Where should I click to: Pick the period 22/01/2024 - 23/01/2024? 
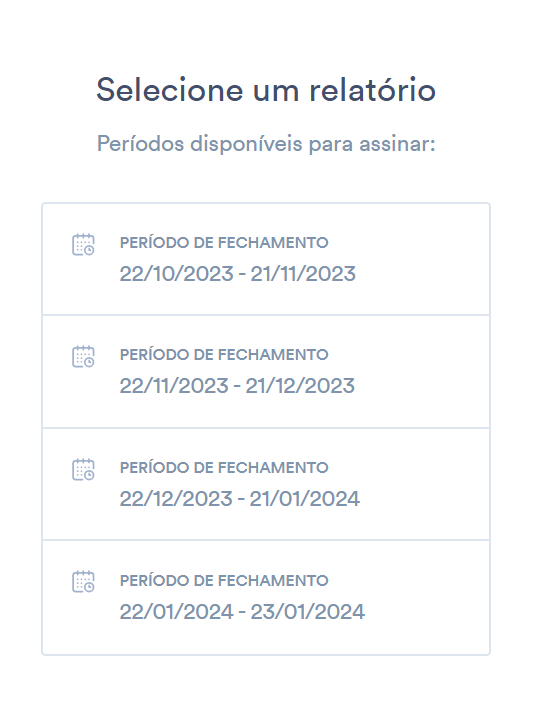(266, 597)
